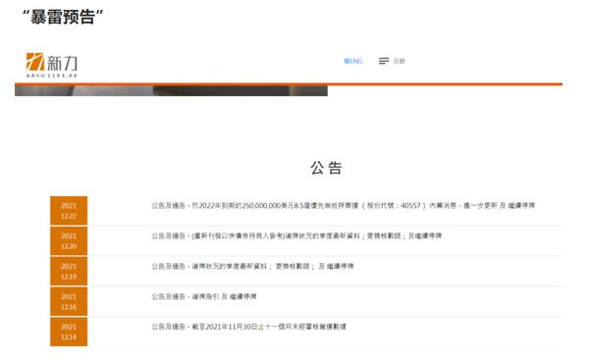Click the 公告 page heading
Viewport: 589px width, 364px height.
tap(326, 168)
